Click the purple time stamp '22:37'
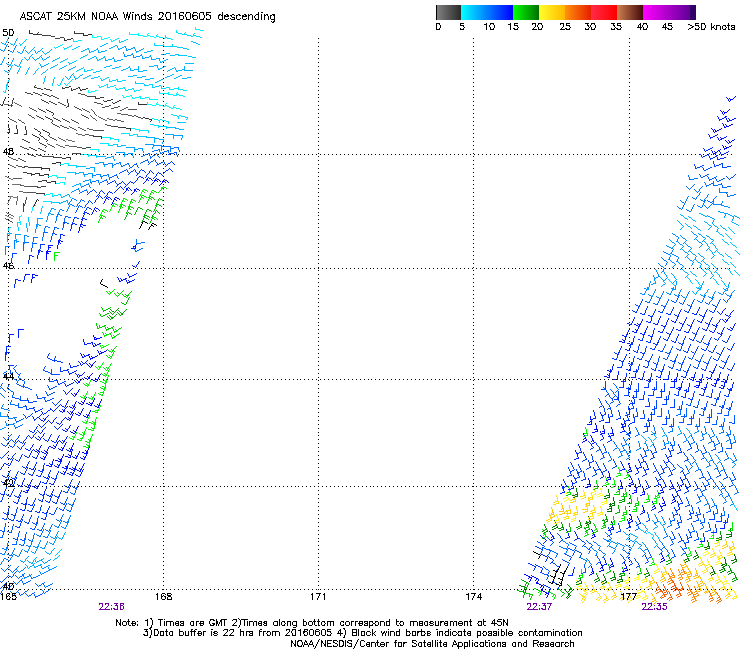Viewport: 740px width, 650px height. [x=539, y=607]
